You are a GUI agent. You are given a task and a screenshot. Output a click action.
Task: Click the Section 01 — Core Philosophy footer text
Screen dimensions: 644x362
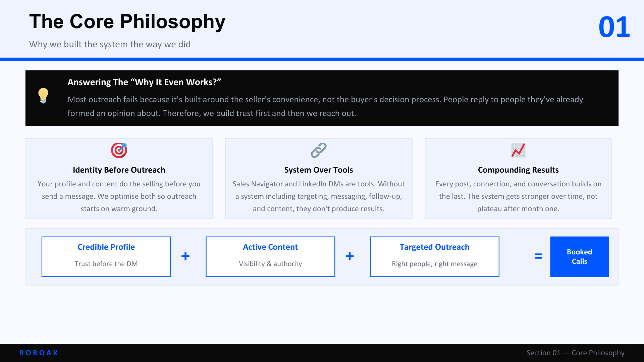click(x=575, y=353)
